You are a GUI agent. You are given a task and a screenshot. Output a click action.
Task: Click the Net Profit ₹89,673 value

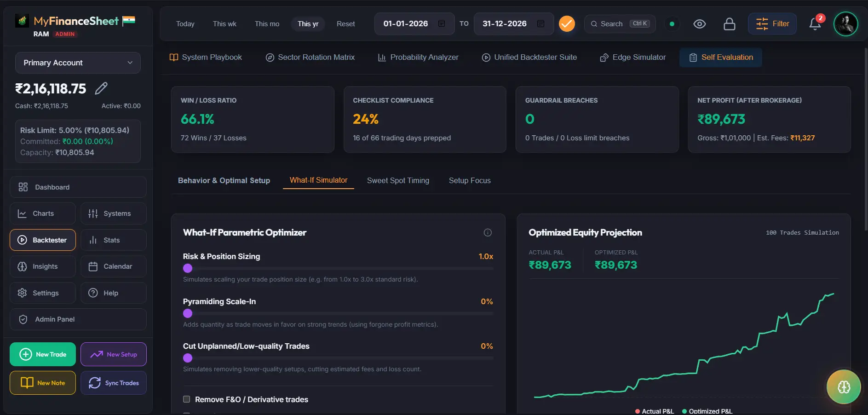pyautogui.click(x=721, y=120)
